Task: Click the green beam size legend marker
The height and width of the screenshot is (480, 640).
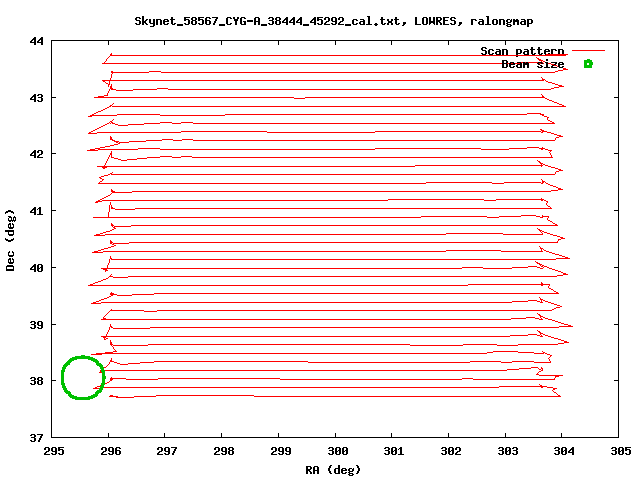Action: click(x=588, y=64)
